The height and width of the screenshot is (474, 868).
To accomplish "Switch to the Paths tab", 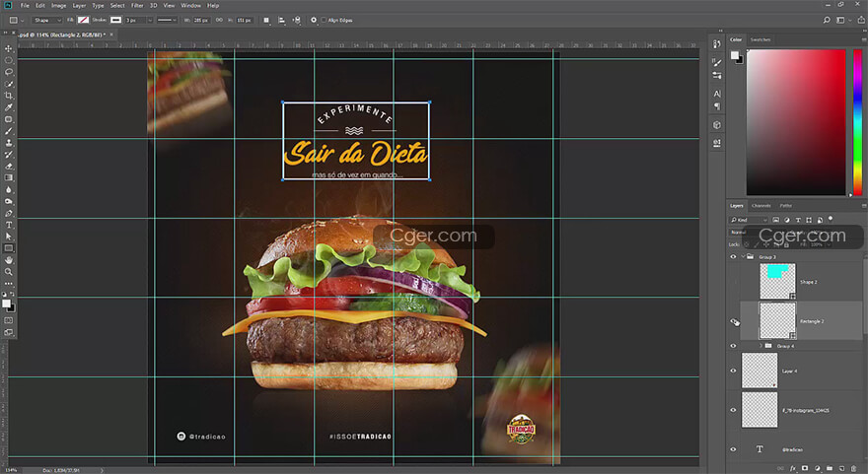I will (785, 206).
